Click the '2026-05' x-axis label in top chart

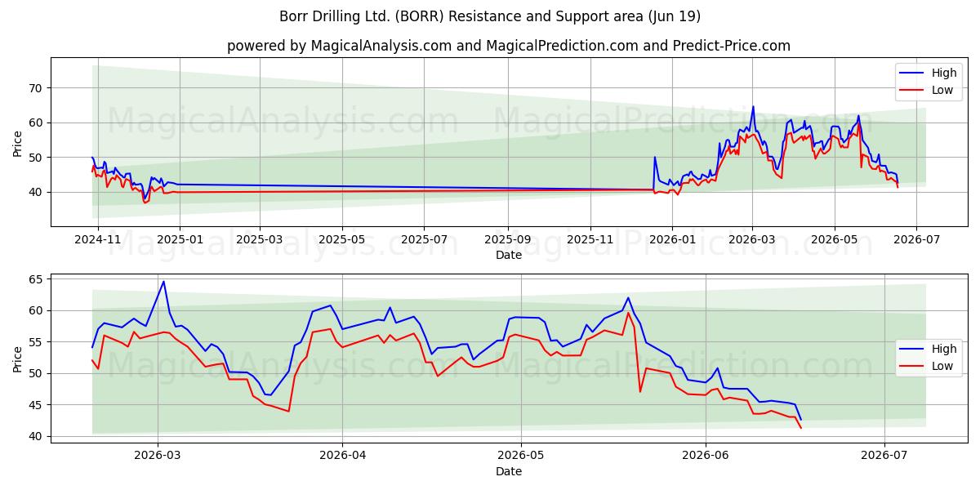(834, 240)
